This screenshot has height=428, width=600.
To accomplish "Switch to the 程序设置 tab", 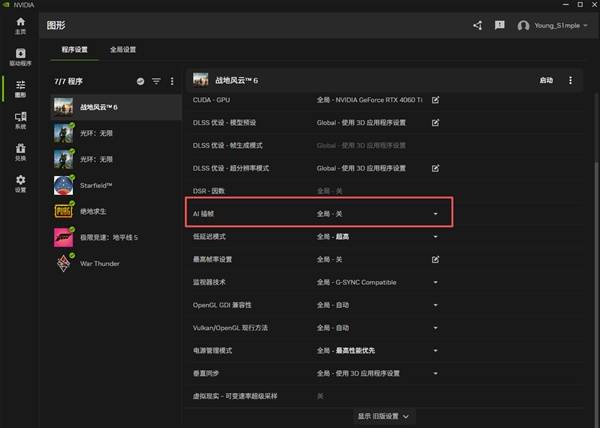I will pos(69,49).
